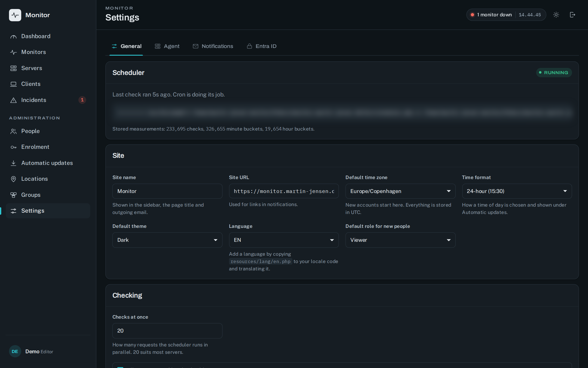Open the Language dropdown
The height and width of the screenshot is (368, 588).
284,240
